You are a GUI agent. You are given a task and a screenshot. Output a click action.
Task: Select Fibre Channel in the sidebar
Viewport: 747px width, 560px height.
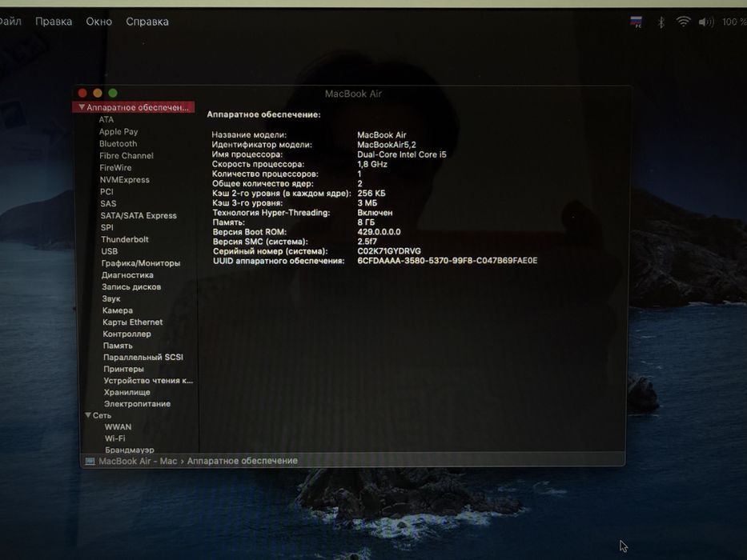click(127, 156)
